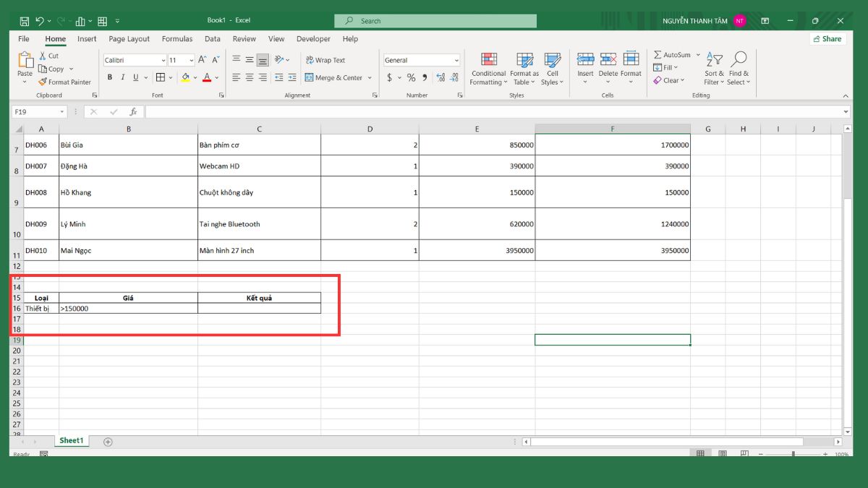Click the Insert Function fx button
This screenshot has height=488, width=868.
point(135,111)
